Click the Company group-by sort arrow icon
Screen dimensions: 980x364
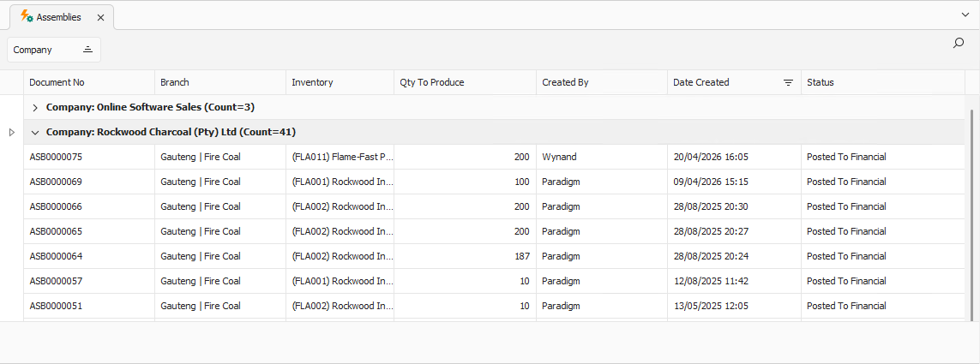click(88, 50)
